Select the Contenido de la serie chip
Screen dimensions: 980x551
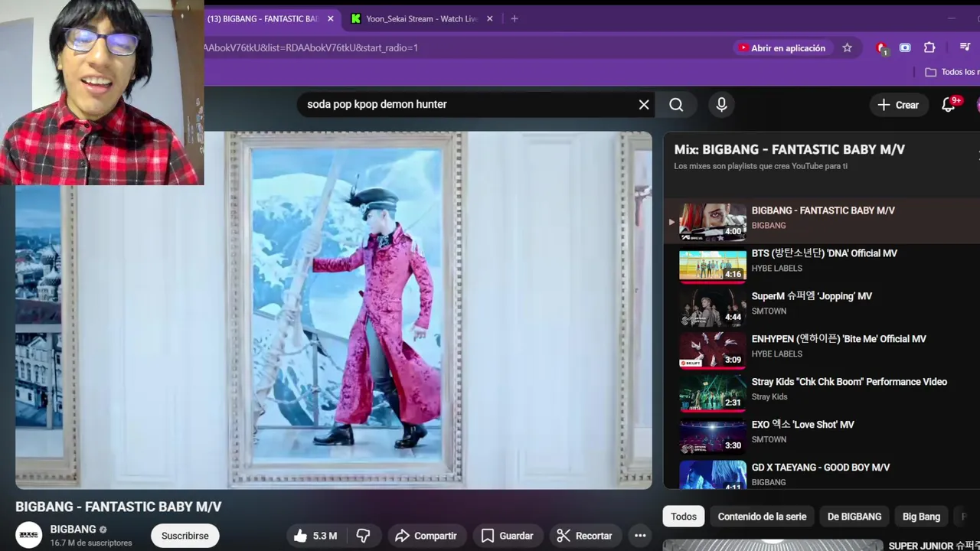pos(762,517)
